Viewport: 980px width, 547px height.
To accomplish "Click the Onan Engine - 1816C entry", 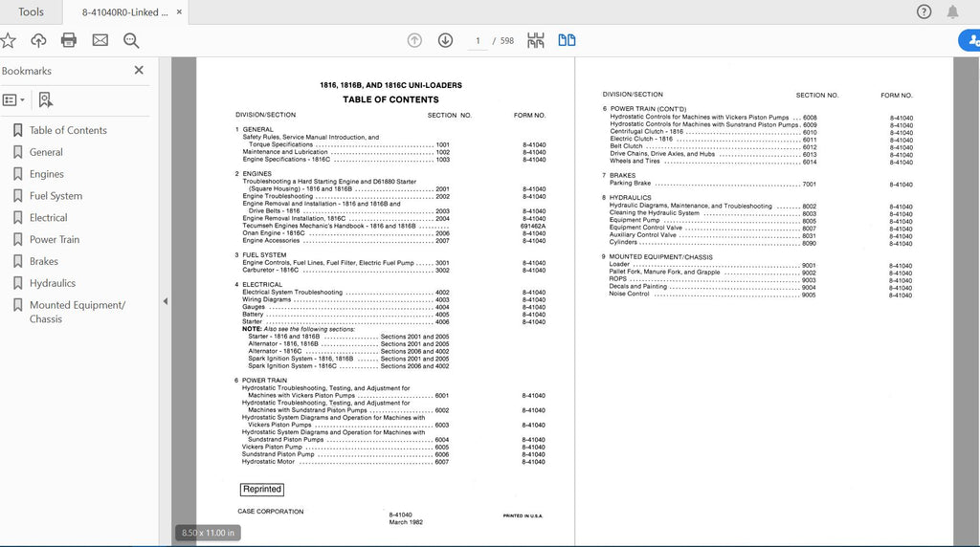I will tap(345, 233).
